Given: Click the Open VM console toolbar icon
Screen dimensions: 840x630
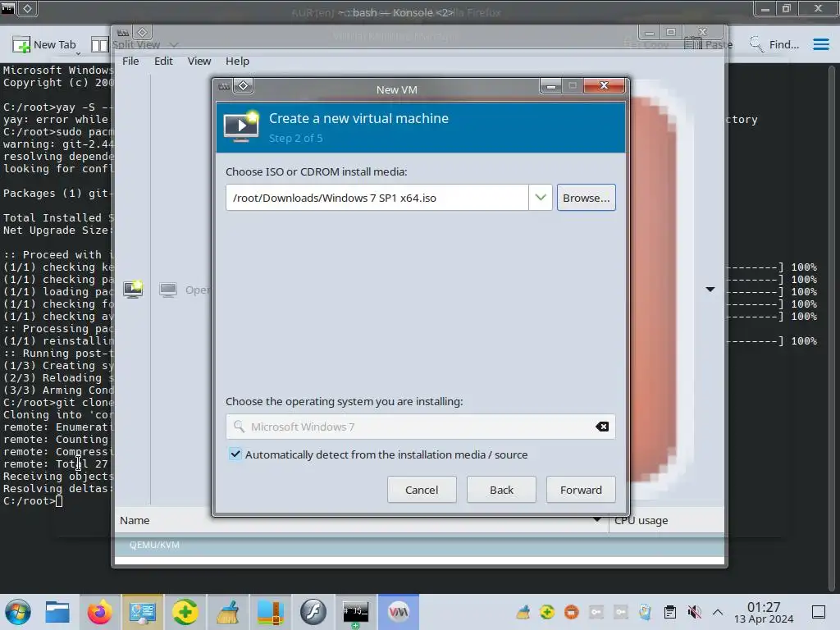Looking at the screenshot, I should (168, 290).
